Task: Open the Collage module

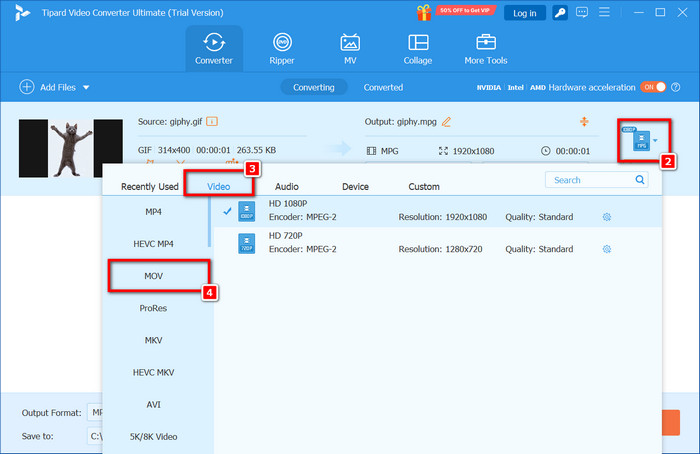Action: (418, 49)
